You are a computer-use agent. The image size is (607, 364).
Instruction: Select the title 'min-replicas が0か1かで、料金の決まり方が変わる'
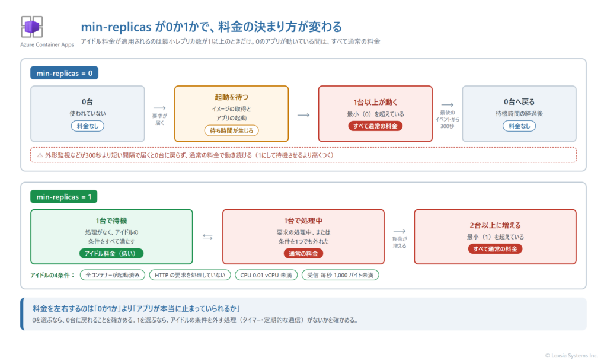pyautogui.click(x=212, y=27)
